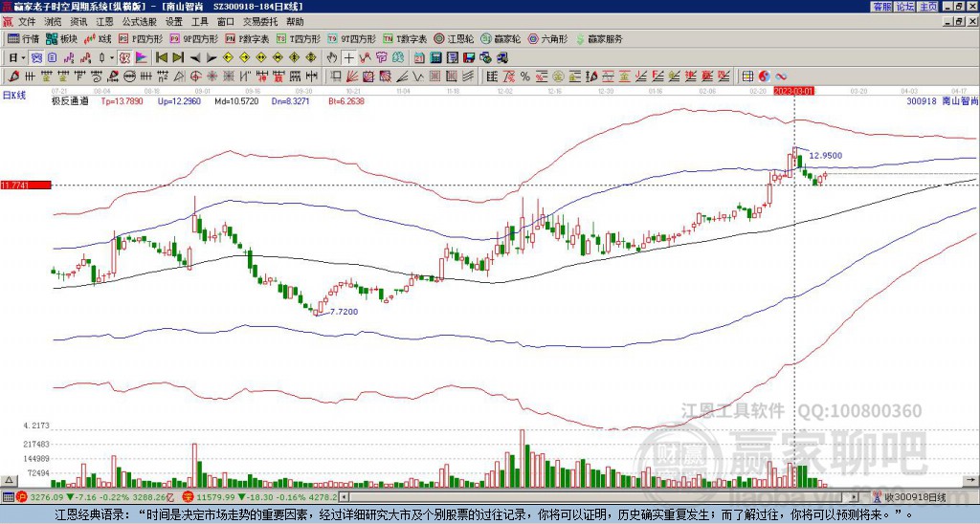The height and width of the screenshot is (524, 980).
Task: Open the 赢家轮 tool
Action: [501, 38]
